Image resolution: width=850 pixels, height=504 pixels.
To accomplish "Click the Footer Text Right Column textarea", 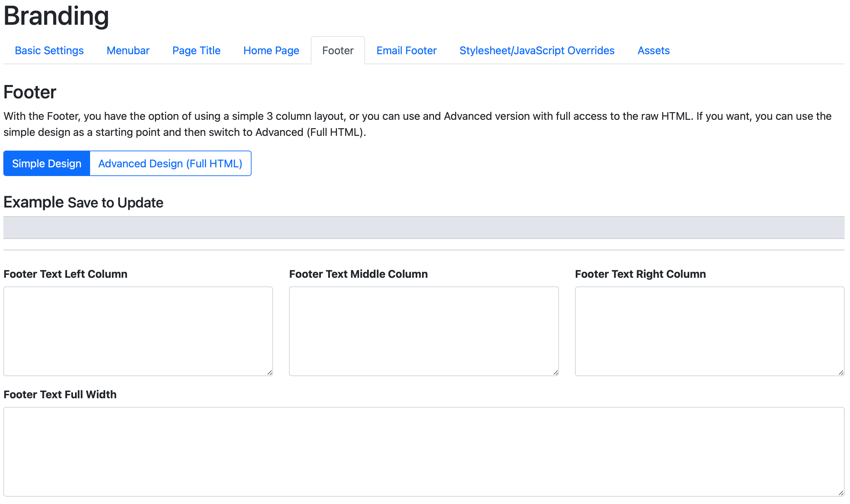I will pyautogui.click(x=709, y=331).
